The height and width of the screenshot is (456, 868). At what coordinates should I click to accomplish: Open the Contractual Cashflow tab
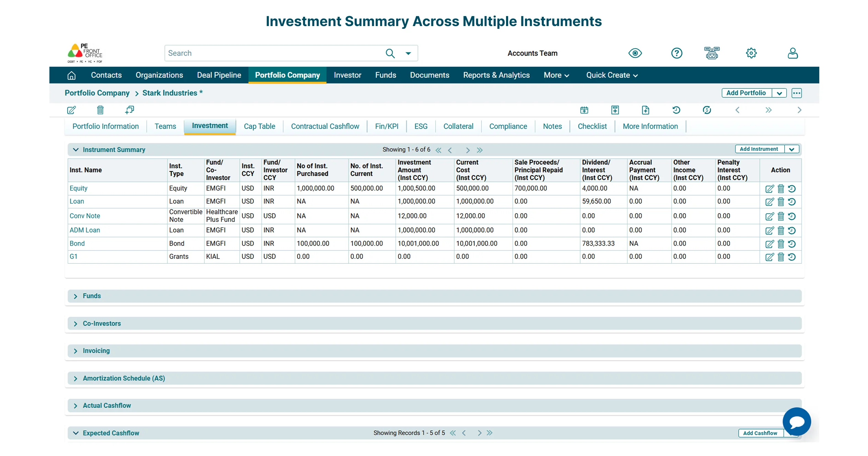pyautogui.click(x=325, y=126)
